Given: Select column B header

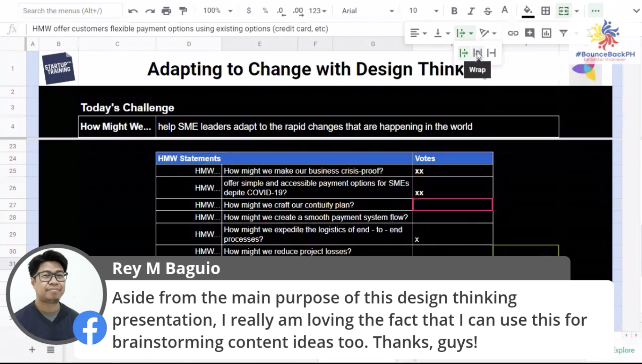Looking at the screenshot, I should tap(59, 44).
